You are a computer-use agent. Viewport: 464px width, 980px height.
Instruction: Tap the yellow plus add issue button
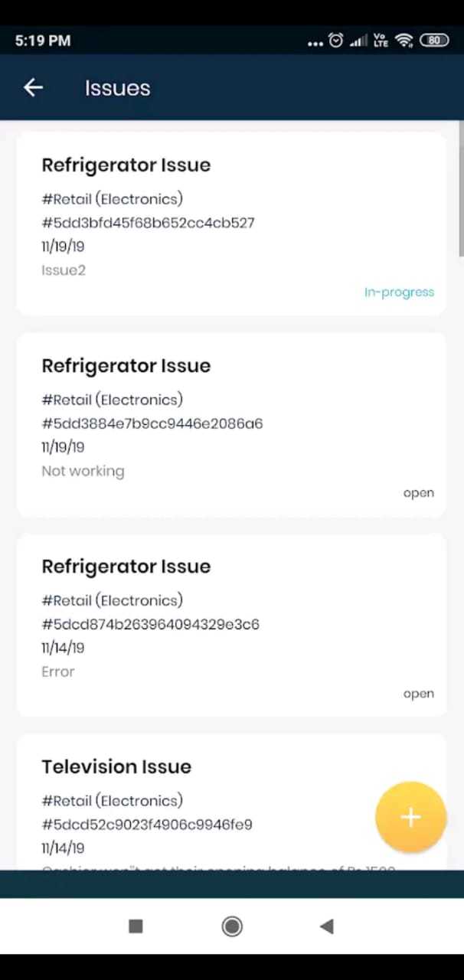(x=410, y=817)
